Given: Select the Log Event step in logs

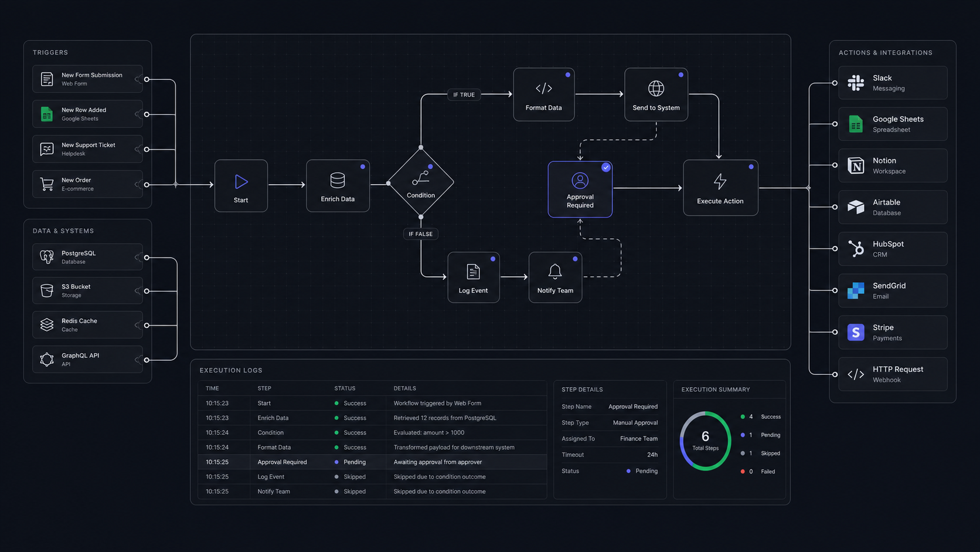Looking at the screenshot, I should coord(271,477).
